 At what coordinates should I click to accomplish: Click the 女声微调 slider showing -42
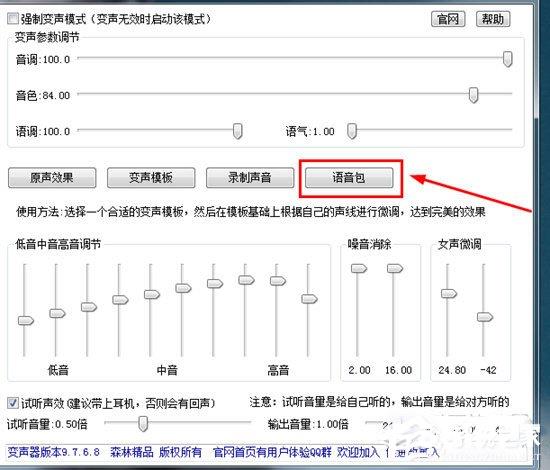[485, 317]
